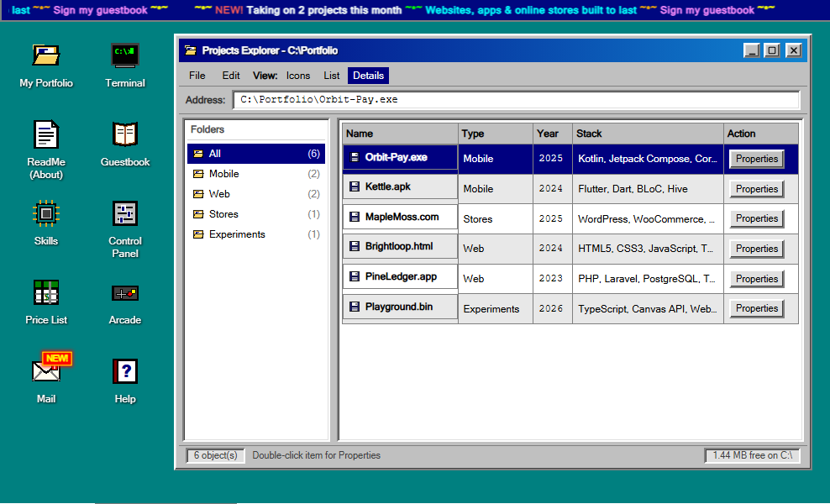Click the Flutter, Dart, BLoC, Hive stack cell
The image size is (830, 504).
pos(648,189)
